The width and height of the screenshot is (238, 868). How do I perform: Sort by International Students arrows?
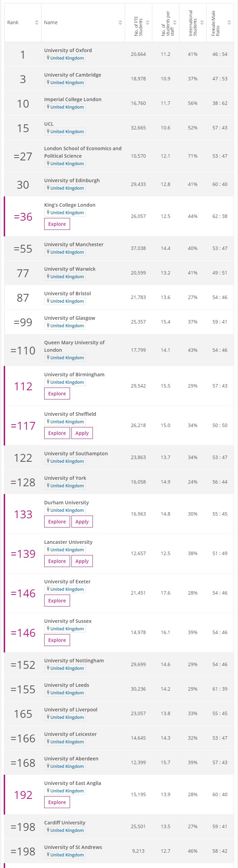coord(202,22)
